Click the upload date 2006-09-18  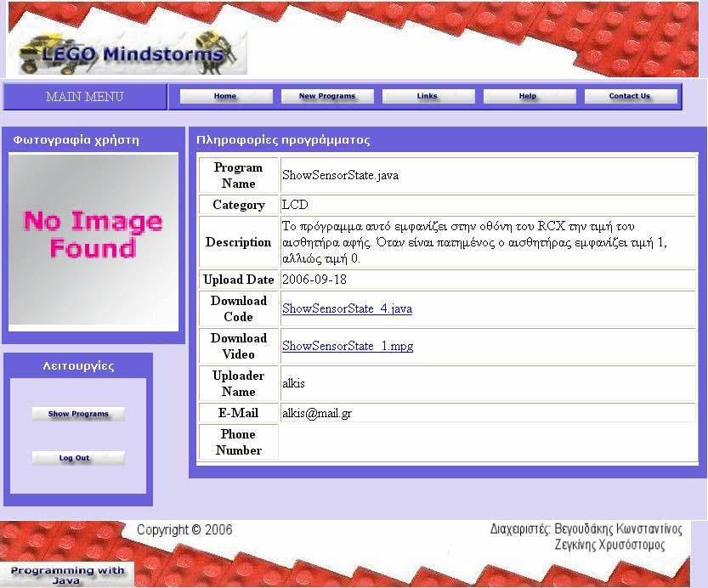click(314, 280)
